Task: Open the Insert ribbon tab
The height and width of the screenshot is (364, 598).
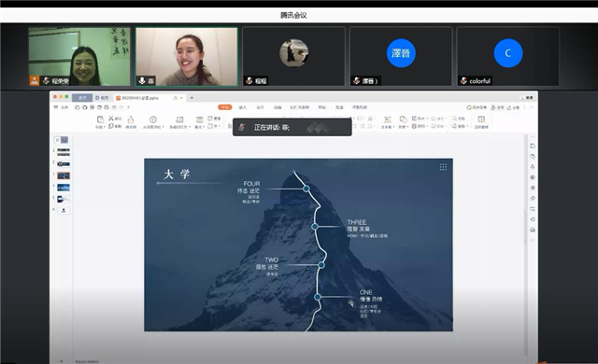Action: click(x=243, y=107)
